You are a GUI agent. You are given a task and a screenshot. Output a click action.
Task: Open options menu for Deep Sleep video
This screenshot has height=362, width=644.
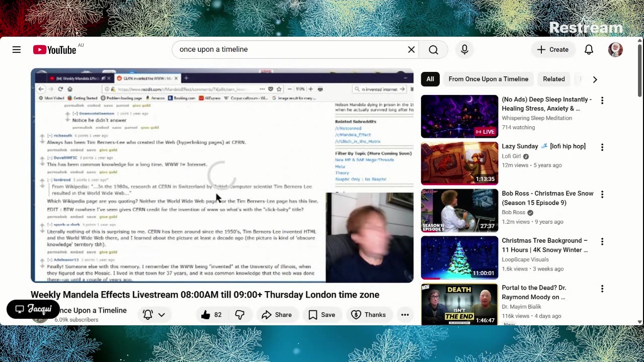[x=602, y=101]
